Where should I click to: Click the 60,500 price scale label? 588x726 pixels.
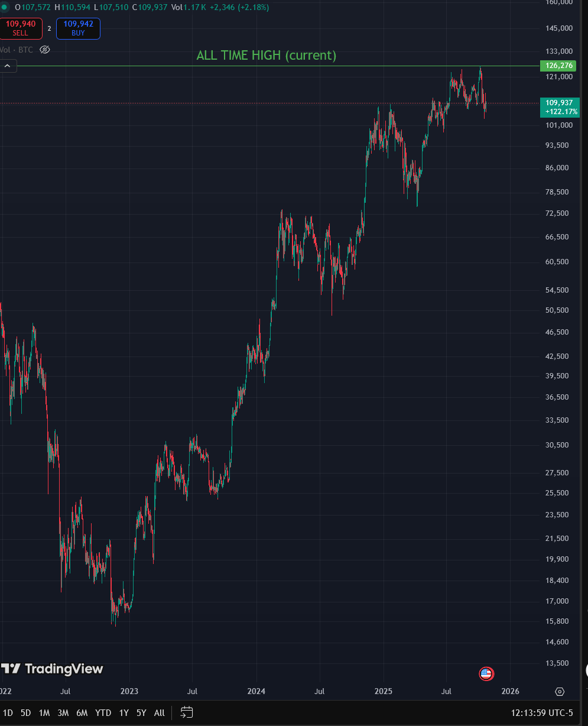click(557, 262)
